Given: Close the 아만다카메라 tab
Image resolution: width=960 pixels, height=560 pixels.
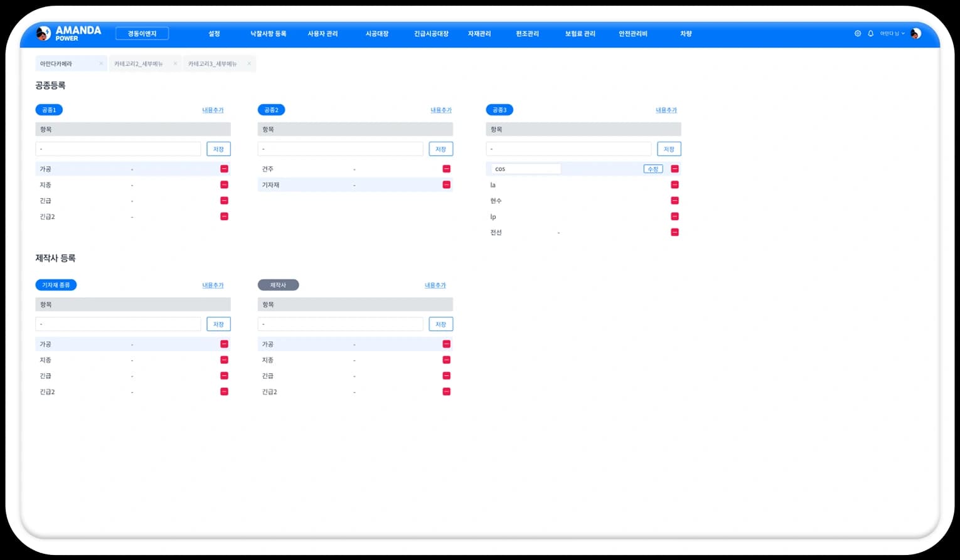Looking at the screenshot, I should (x=101, y=64).
